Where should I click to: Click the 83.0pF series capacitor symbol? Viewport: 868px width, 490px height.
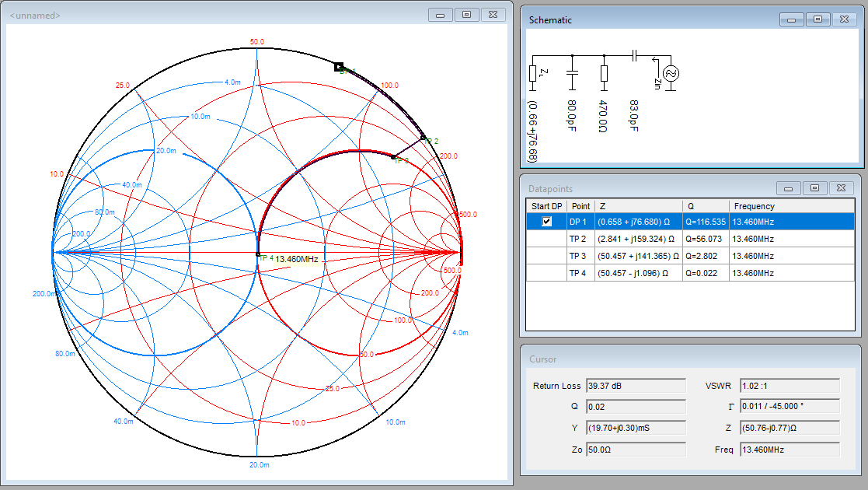tap(634, 55)
